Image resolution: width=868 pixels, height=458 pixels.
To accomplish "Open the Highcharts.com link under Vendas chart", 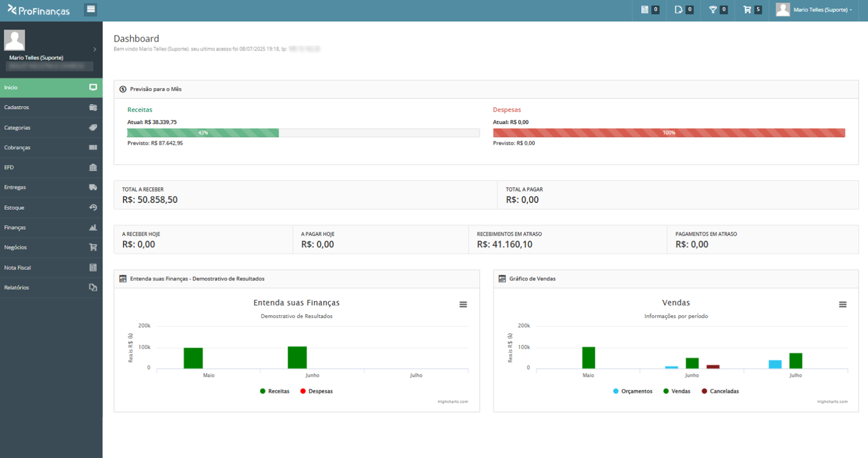I will 832,402.
